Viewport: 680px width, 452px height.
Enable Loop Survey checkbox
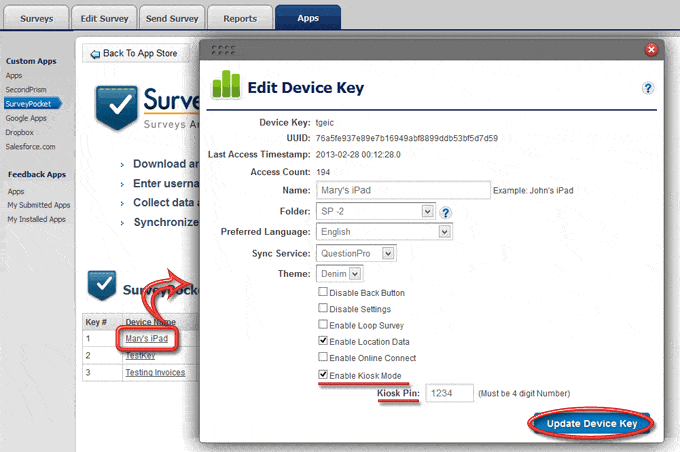pos(322,325)
